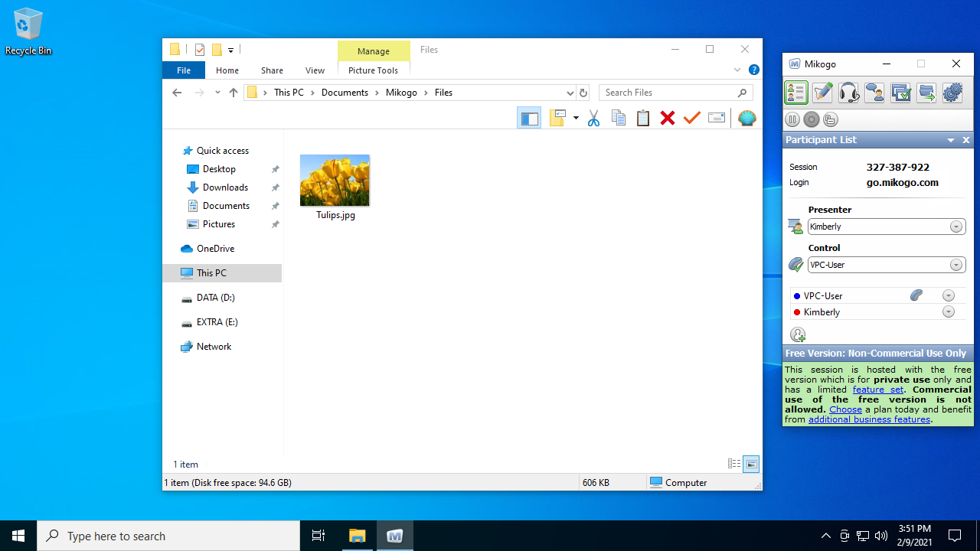Click the Classic Shell seashell icon
The height and width of the screenshot is (551, 980).
tap(746, 118)
